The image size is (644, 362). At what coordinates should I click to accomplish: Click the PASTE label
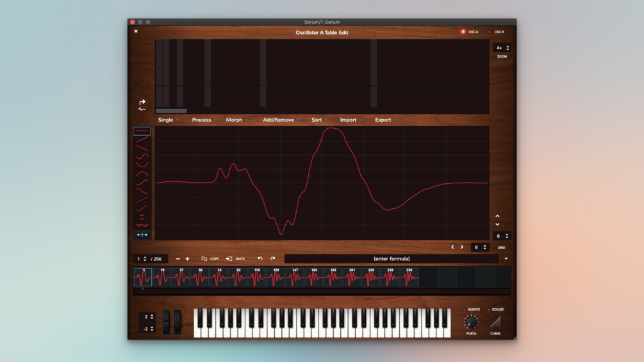pos(240,259)
